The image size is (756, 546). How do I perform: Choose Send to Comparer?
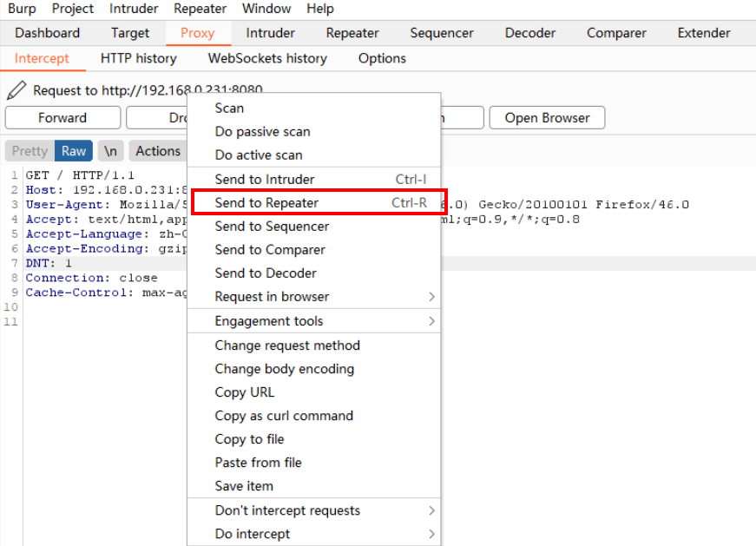pos(314,250)
